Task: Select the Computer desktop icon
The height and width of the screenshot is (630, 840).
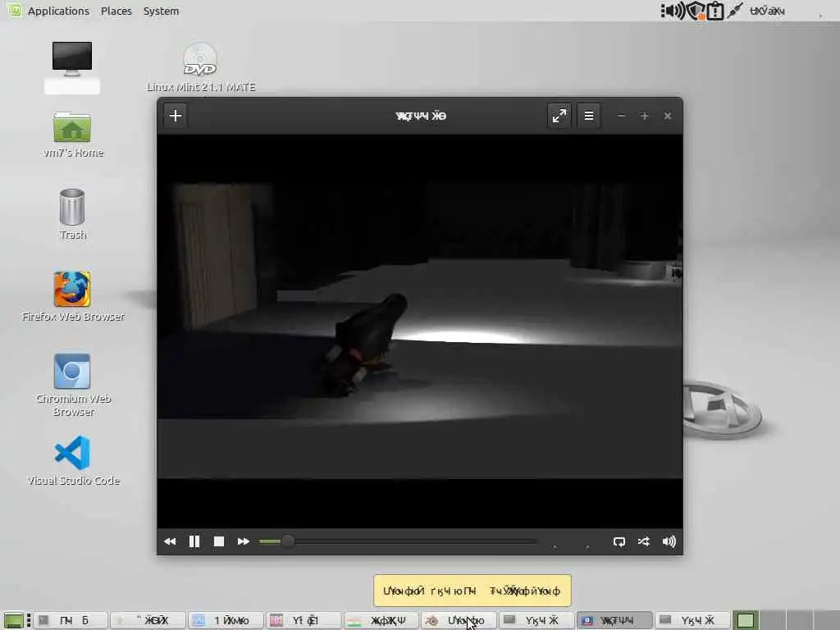Action: coord(72,67)
